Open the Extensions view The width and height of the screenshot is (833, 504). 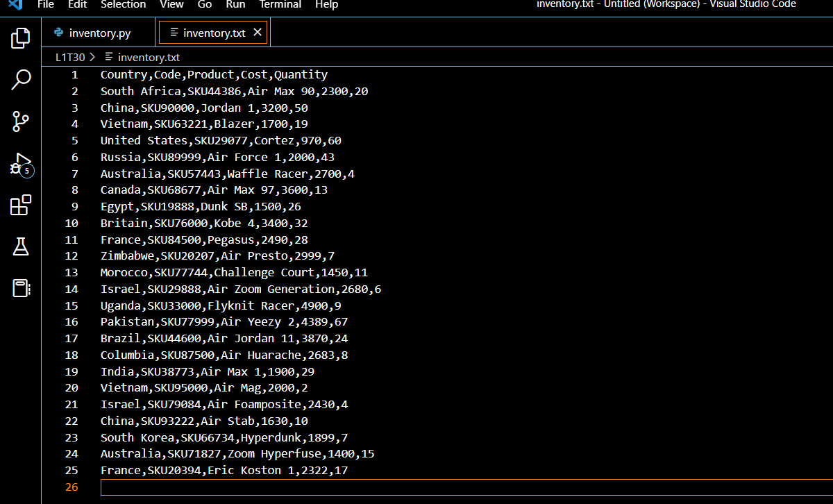20,205
